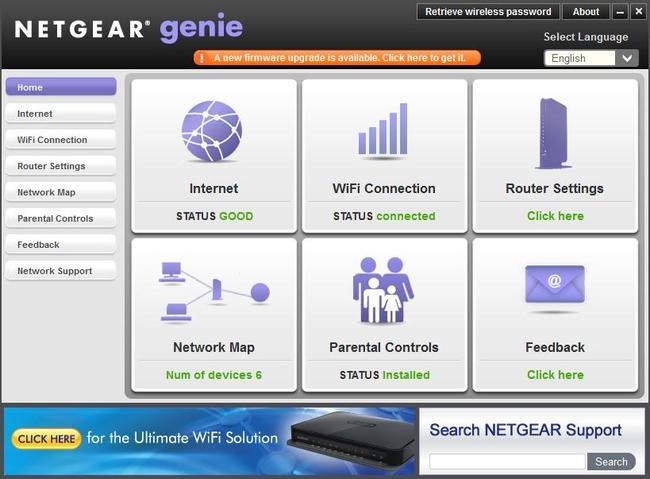The height and width of the screenshot is (479, 650).
Task: Click the firmware upgrade available banner
Action: pyautogui.click(x=337, y=58)
